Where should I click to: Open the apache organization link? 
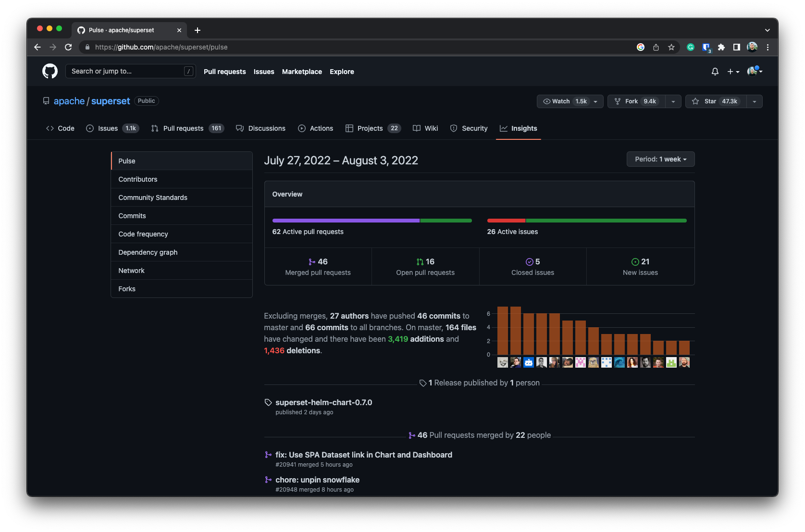69,101
